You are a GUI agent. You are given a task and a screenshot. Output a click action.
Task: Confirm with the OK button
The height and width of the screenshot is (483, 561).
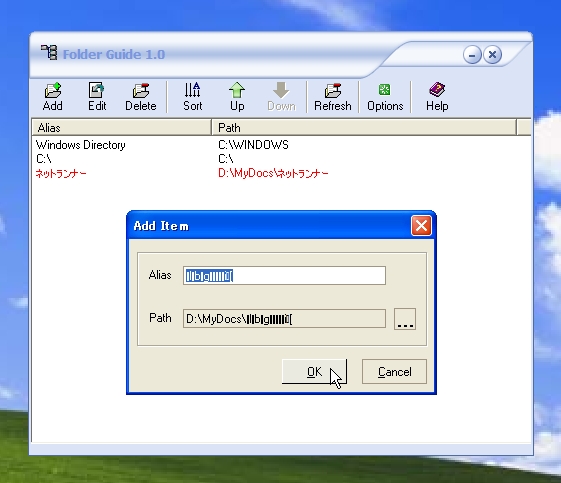pyautogui.click(x=314, y=372)
